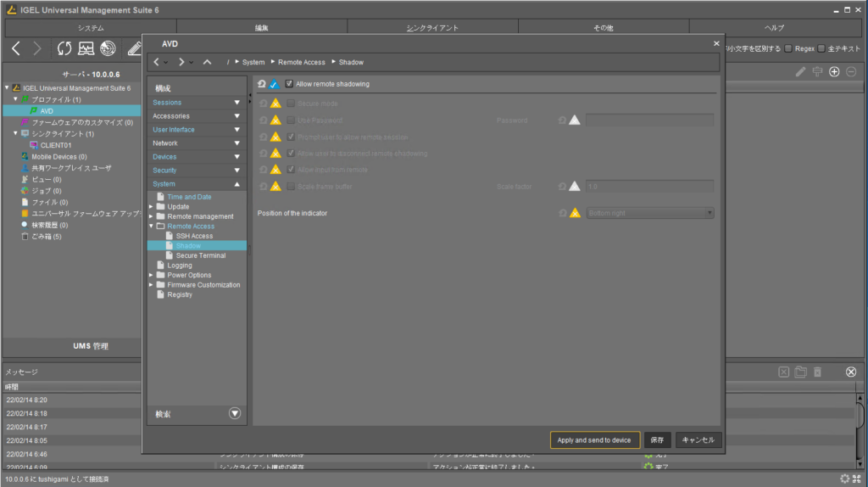Viewport: 868px width, 487px height.
Task: Expand the 検索 search panel arrow
Action: tap(235, 414)
